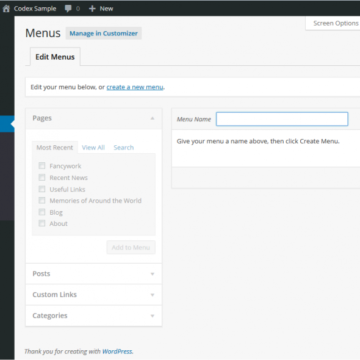Click the Categories panel arrow icon
This screenshot has height=360, width=360.
click(x=152, y=316)
